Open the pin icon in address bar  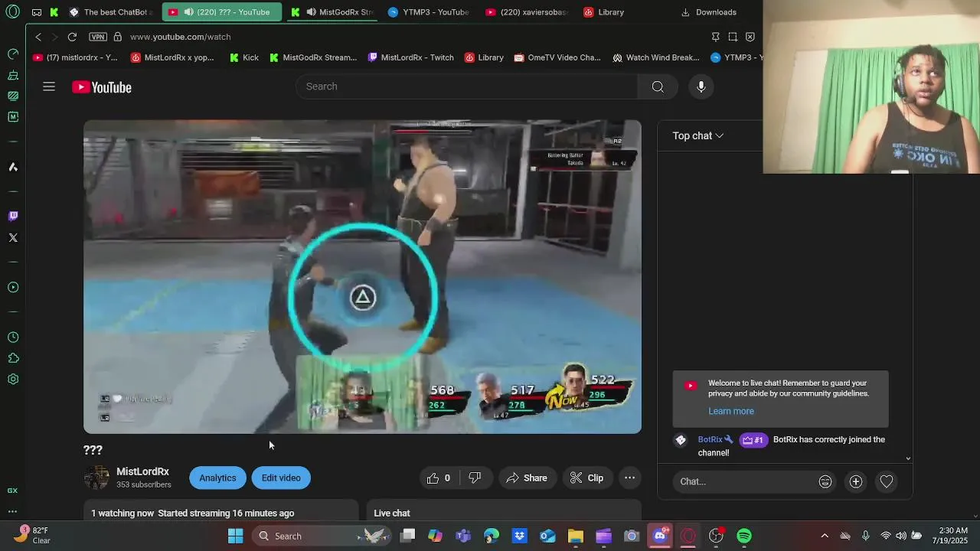pos(715,37)
